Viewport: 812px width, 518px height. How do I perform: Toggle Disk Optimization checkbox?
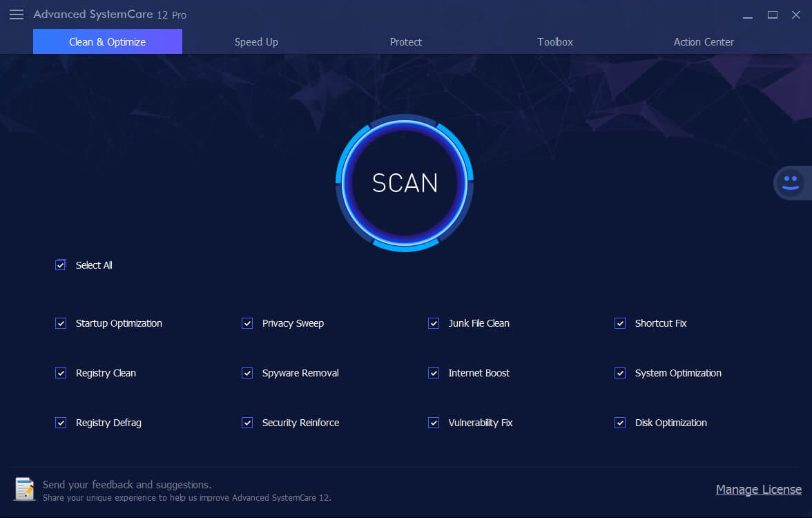tap(620, 423)
